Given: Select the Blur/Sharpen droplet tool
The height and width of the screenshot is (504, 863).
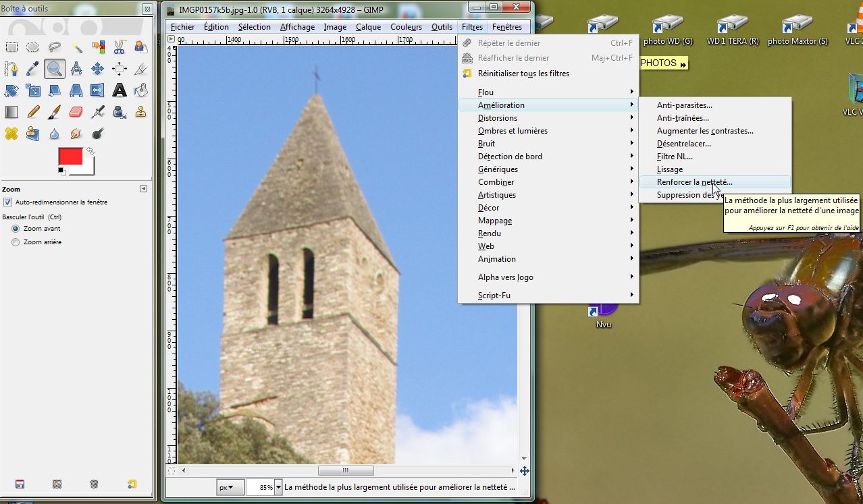Looking at the screenshot, I should tap(55, 133).
